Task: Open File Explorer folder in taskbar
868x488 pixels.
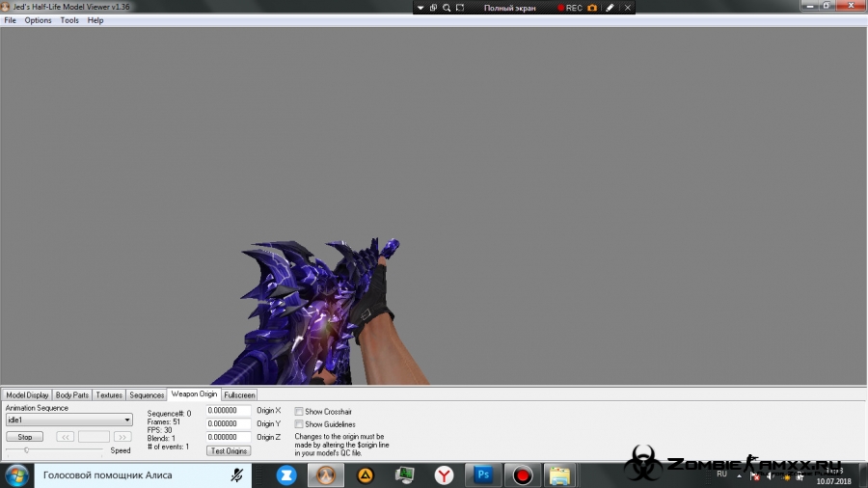Action: (x=559, y=475)
